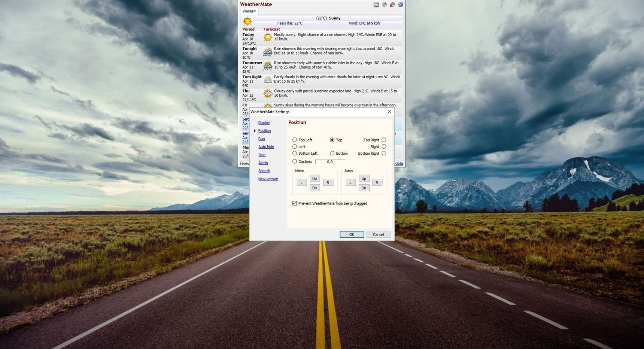Select the Bottom position radio button
Image resolution: width=644 pixels, height=349 pixels.
coord(332,153)
